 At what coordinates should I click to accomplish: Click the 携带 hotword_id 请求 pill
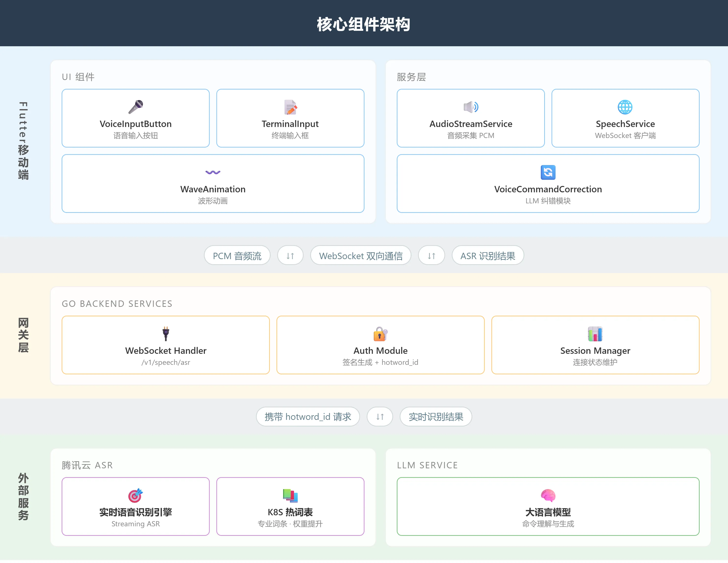pyautogui.click(x=308, y=417)
